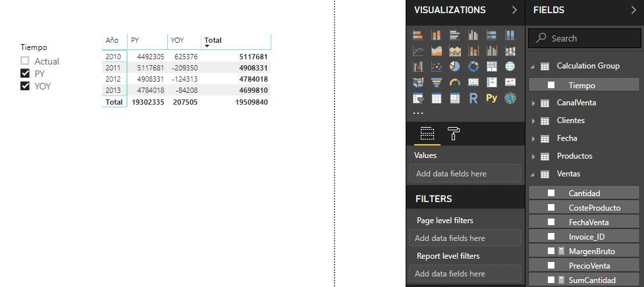Tick the Tiempo field checkbox
Viewport: 644px width, 287px height.
click(551, 85)
